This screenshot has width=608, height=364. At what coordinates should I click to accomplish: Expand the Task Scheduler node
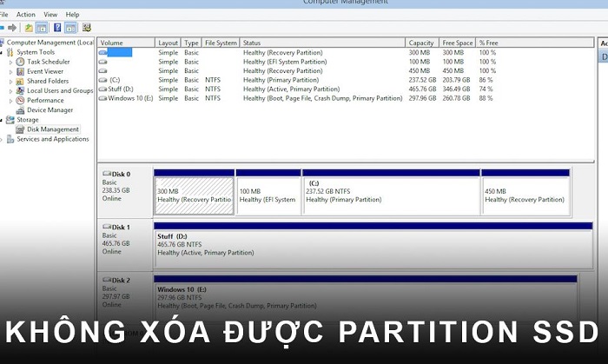click(x=10, y=62)
